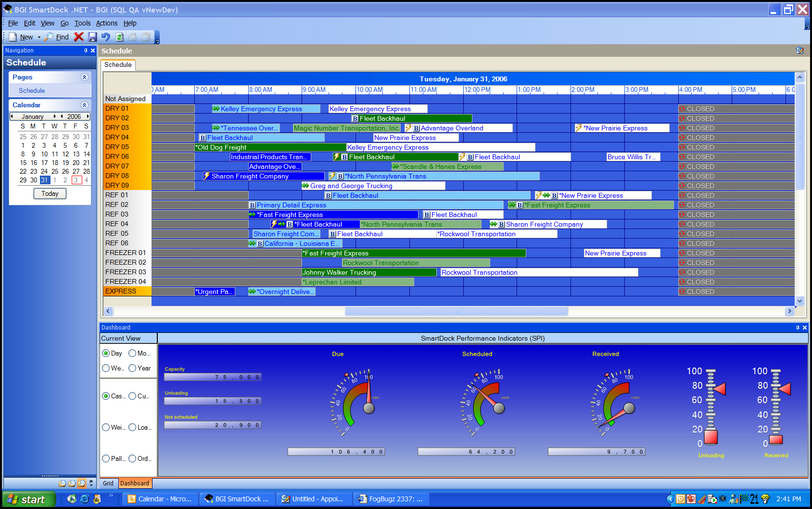Open toolbar options overflow arrow
The width and height of the screenshot is (812, 509).
[157, 38]
